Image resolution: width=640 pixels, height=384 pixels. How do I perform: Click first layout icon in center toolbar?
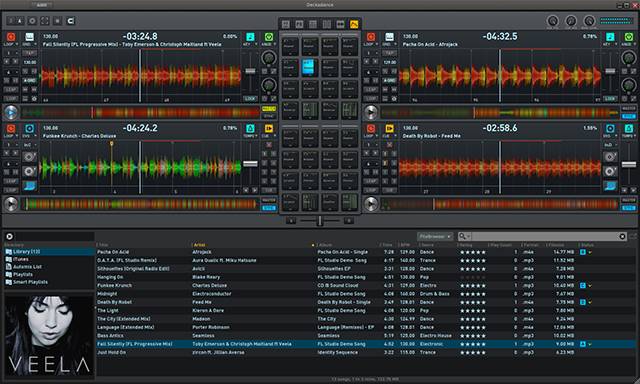286,24
